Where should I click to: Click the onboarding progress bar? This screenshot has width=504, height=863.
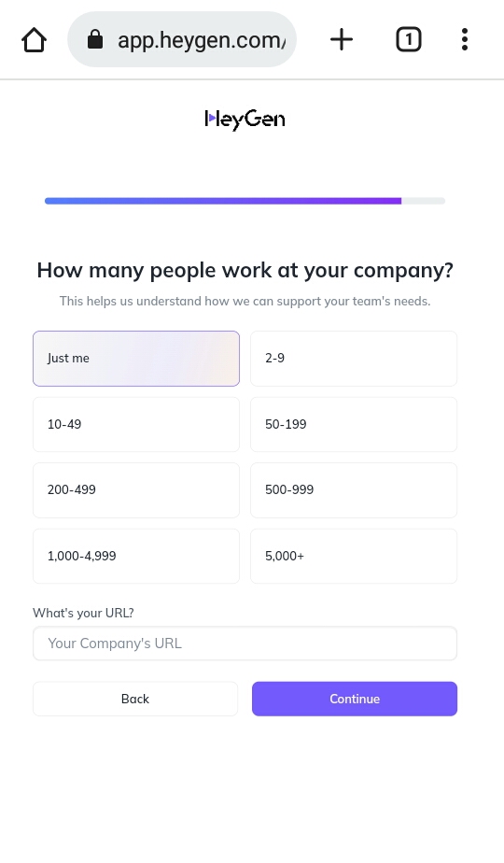(x=245, y=201)
